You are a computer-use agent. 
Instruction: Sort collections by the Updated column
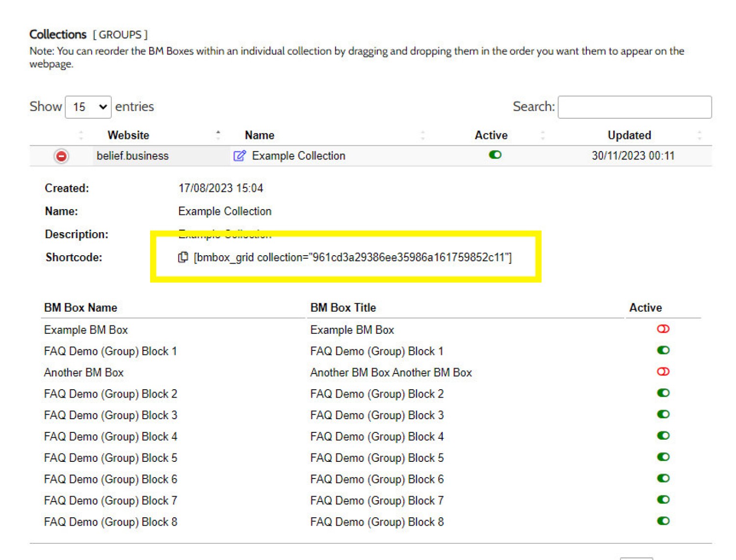629,135
